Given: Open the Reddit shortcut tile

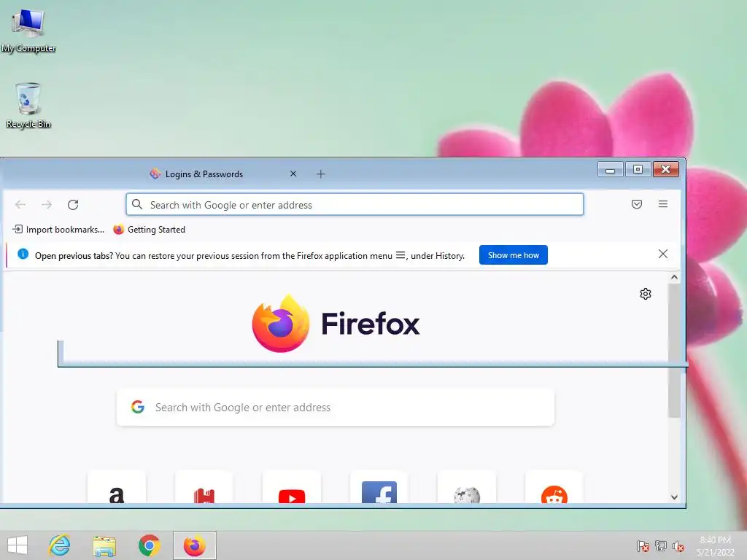Looking at the screenshot, I should pos(554,488).
